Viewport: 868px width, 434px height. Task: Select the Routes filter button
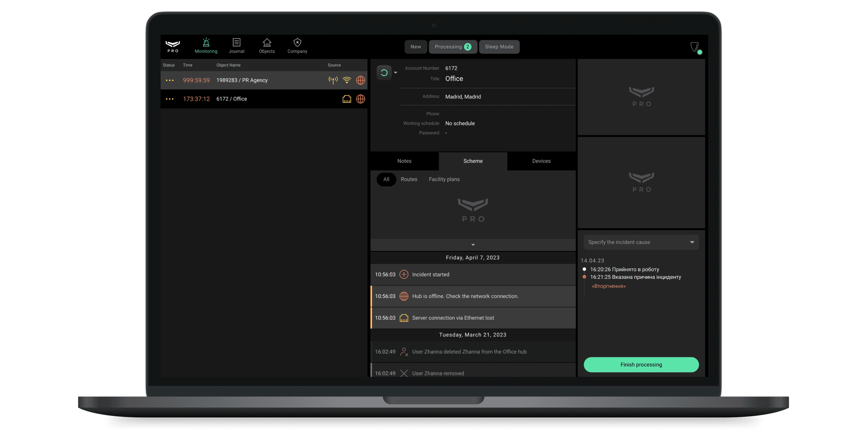409,179
